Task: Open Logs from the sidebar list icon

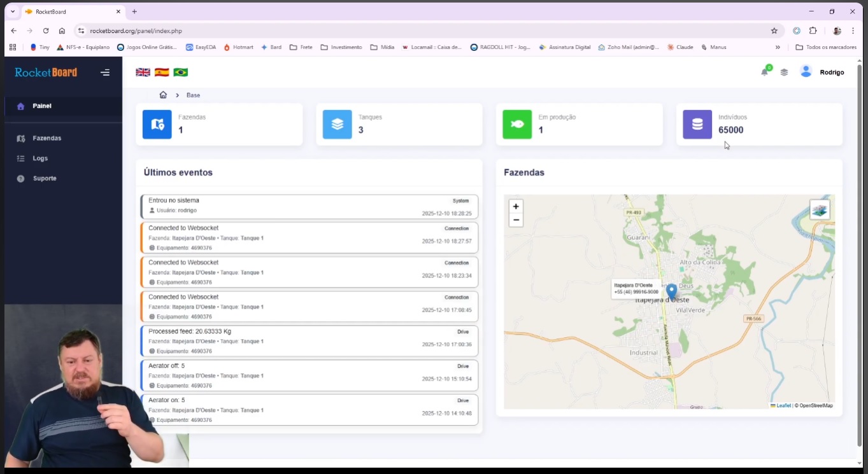Action: [22, 158]
